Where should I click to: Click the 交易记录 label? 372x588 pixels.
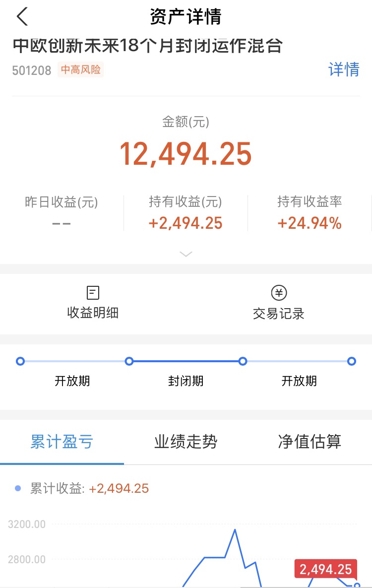click(279, 314)
